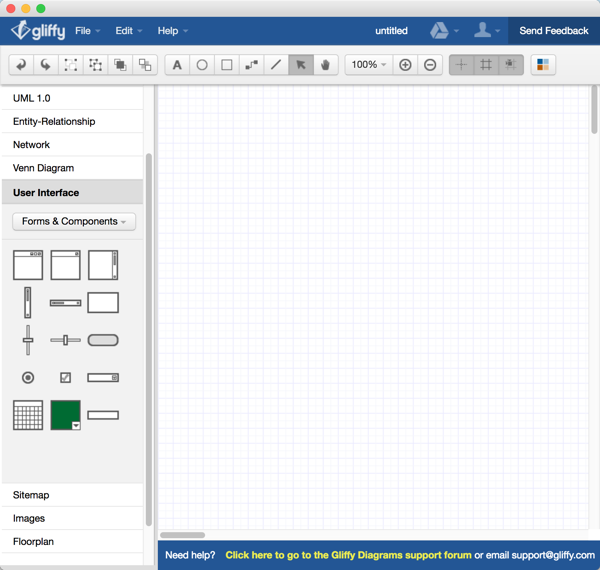
Task: Select the Pointer tool
Action: tap(301, 65)
